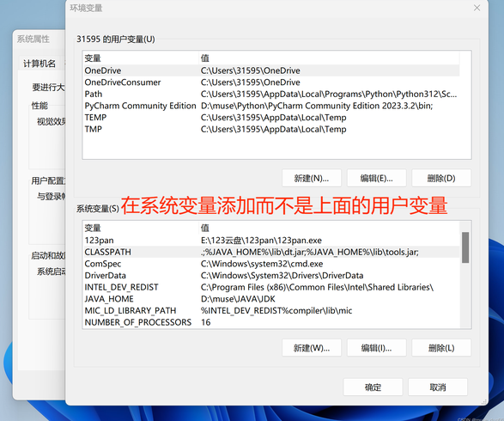Click value %INTEL_DEV_REDIST%compiler\lib\mic
The image size is (504, 421).
coord(276,310)
